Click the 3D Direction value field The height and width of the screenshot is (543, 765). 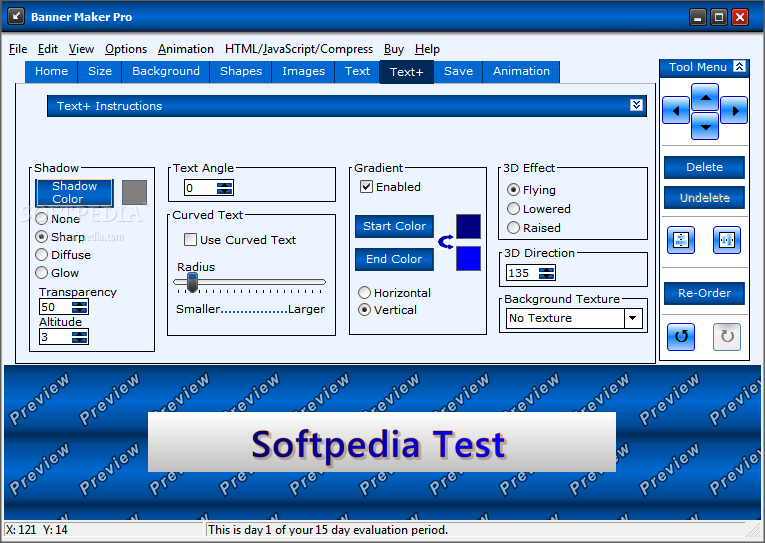(x=523, y=273)
